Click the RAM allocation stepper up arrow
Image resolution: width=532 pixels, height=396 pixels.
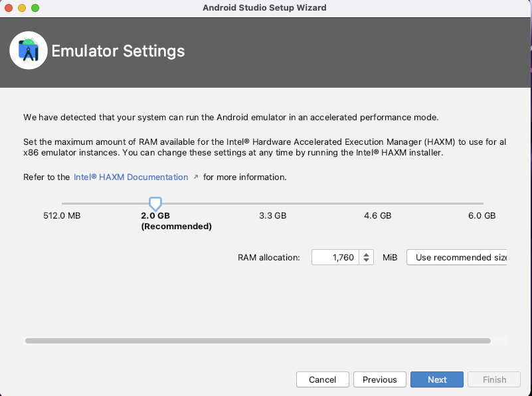pyautogui.click(x=365, y=254)
